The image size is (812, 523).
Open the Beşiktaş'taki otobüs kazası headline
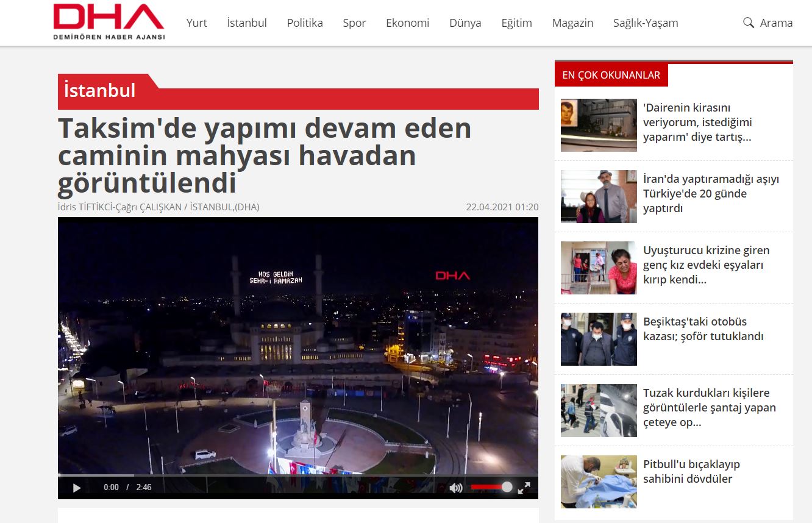703,329
